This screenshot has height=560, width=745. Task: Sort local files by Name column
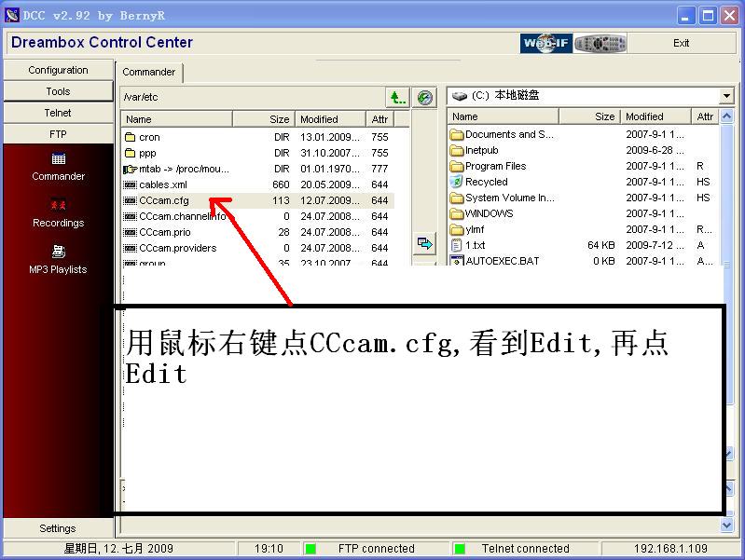tap(504, 116)
